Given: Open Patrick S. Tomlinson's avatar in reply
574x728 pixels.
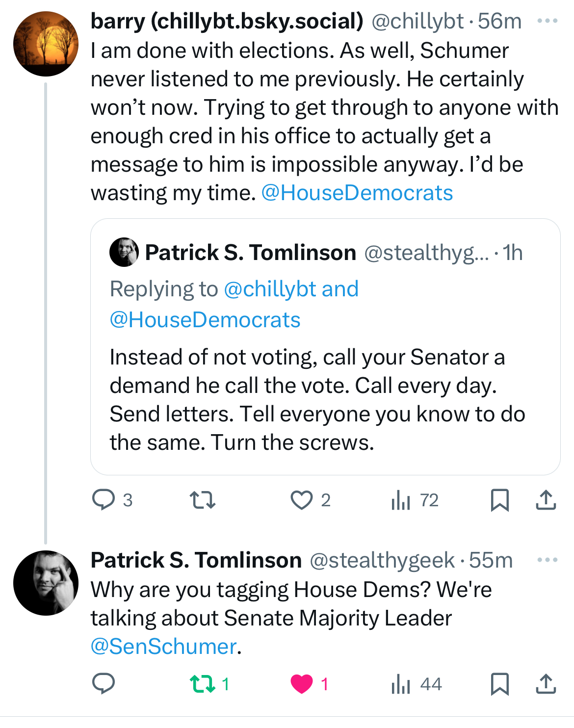Looking at the screenshot, I should point(46,583).
